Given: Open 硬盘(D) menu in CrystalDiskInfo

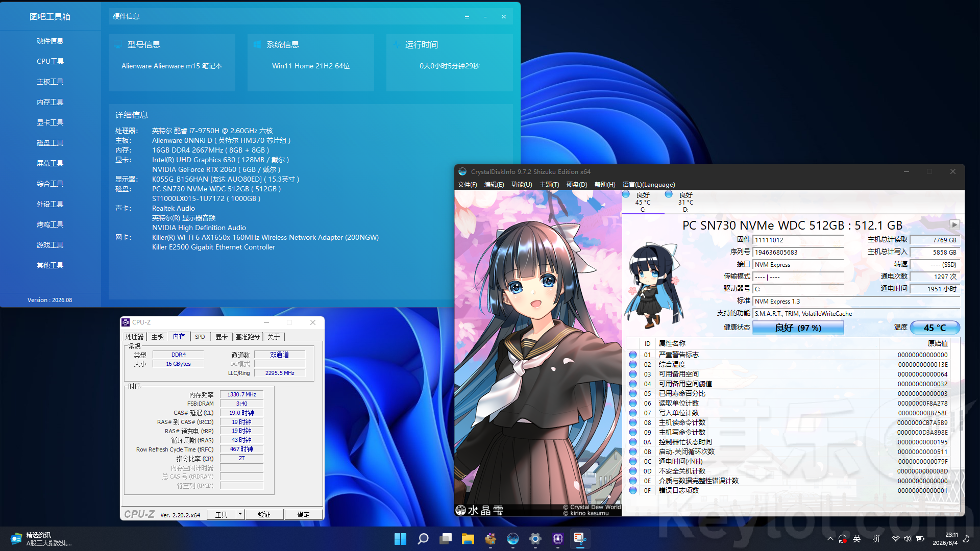Looking at the screenshot, I should pos(577,185).
